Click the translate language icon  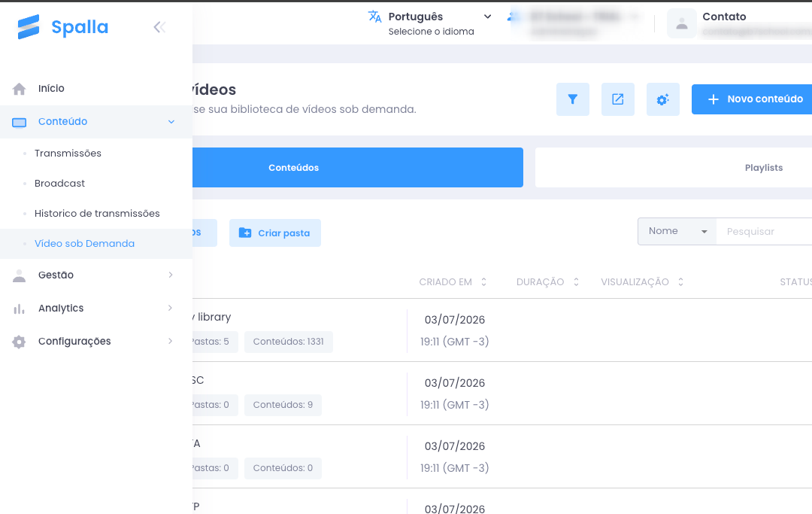pos(375,17)
